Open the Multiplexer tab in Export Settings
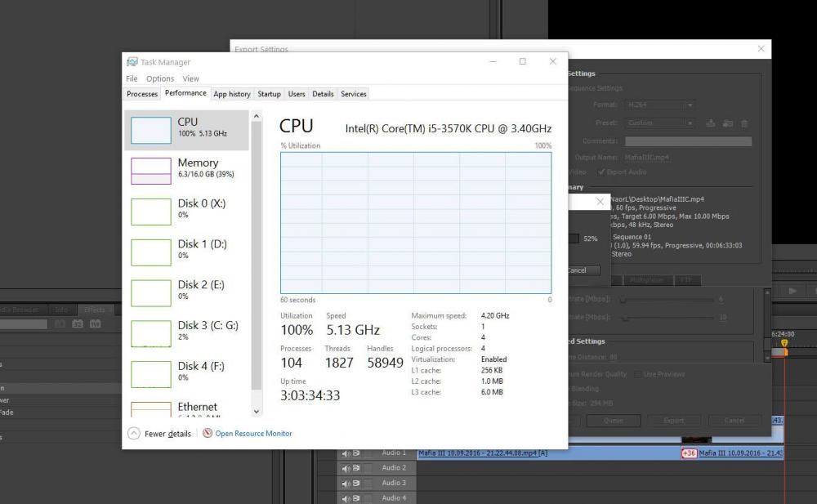 (x=646, y=280)
